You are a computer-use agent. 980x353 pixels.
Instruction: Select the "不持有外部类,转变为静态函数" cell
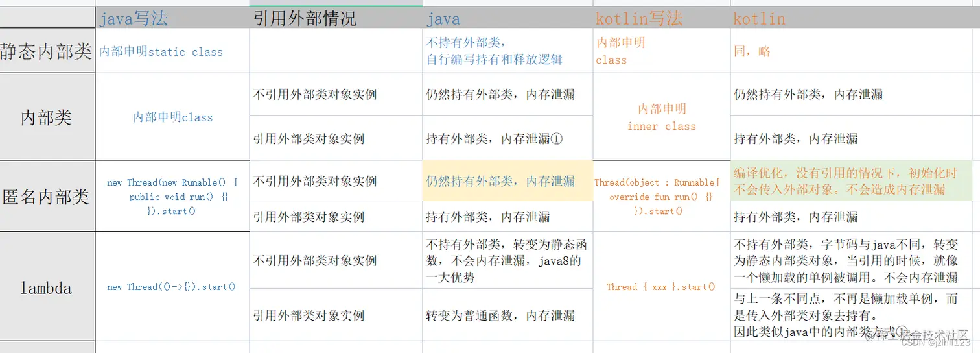[507, 260]
